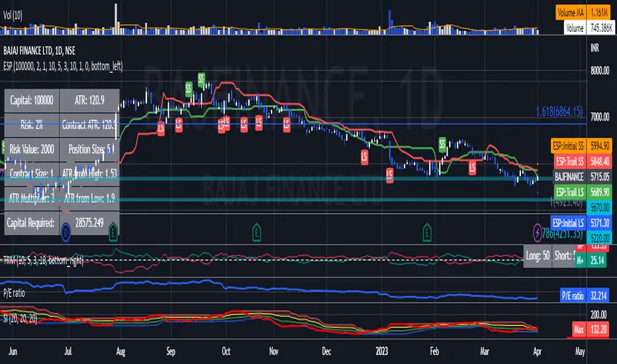Click the Oct label on time axis
Viewport: 617px width, 364px height.
pos(226,351)
